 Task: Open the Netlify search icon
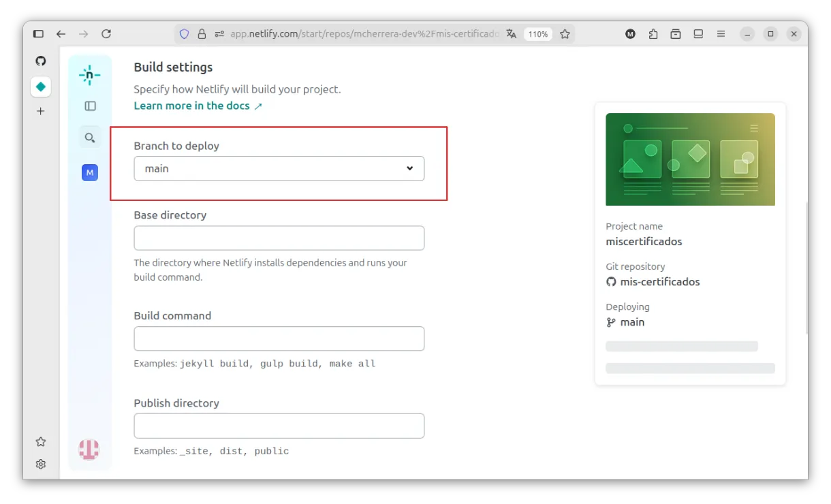point(90,138)
